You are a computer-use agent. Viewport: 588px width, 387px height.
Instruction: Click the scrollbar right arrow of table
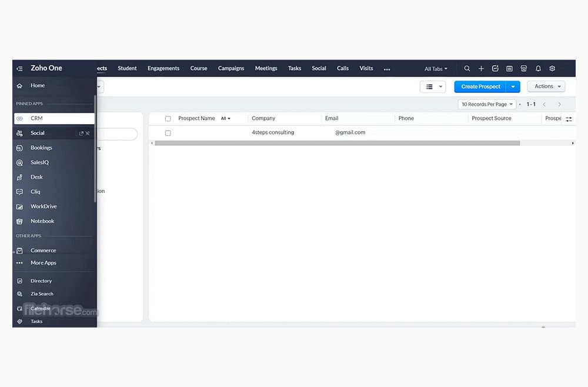click(x=573, y=144)
